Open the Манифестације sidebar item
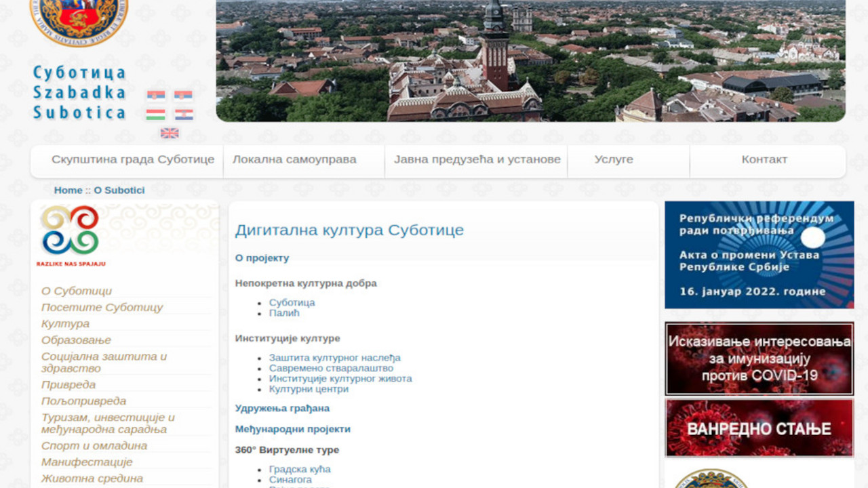This screenshot has height=488, width=868. click(87, 462)
